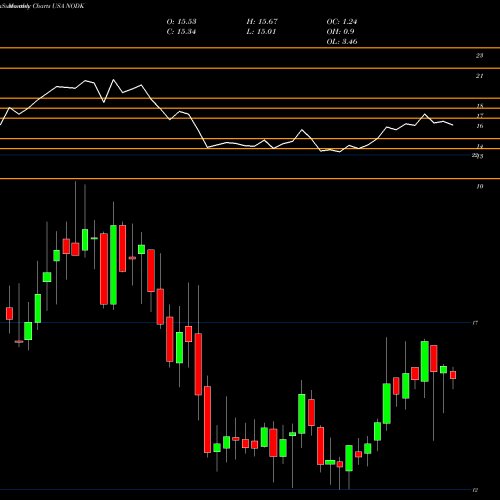Select the open value O: 15.53
500x500 pixels.
click(x=181, y=22)
